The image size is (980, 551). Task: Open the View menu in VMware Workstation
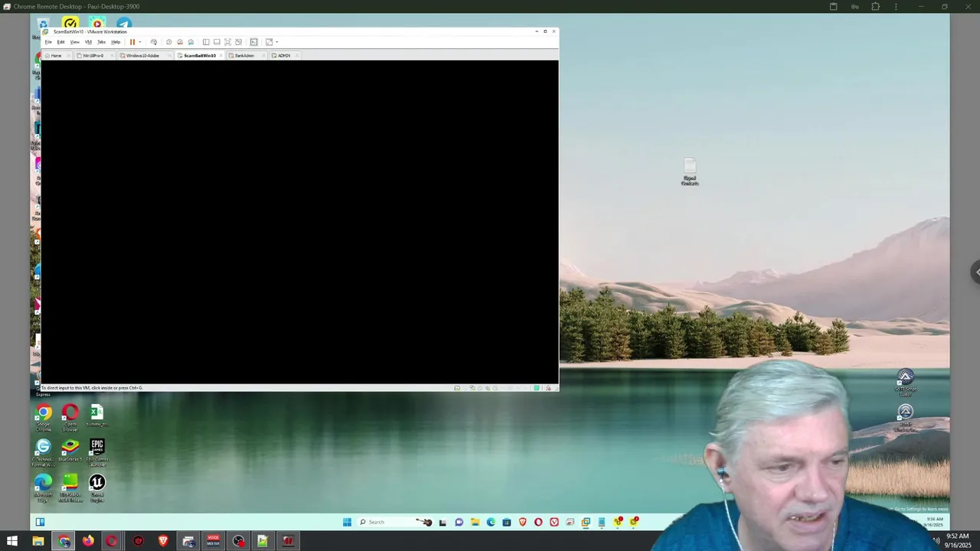pos(75,42)
